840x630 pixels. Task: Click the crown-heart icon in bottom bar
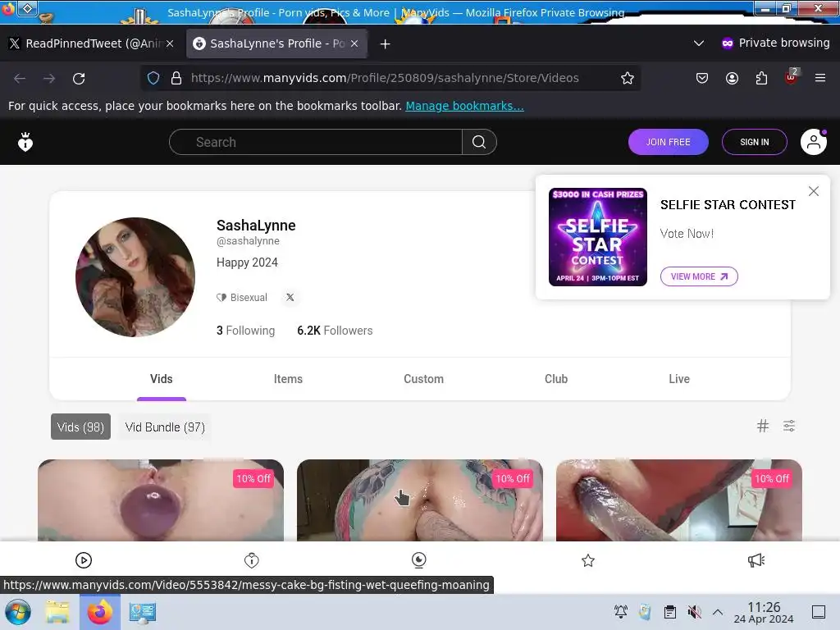coord(252,560)
